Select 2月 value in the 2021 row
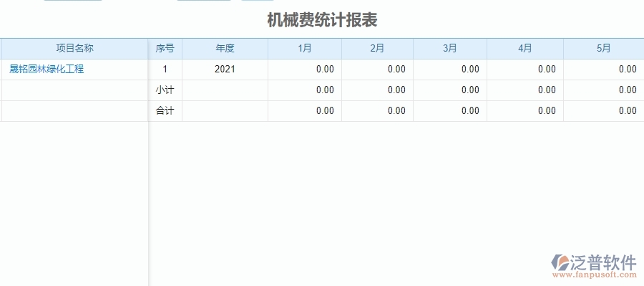Viewport: 644px width, 286px height. 377,69
